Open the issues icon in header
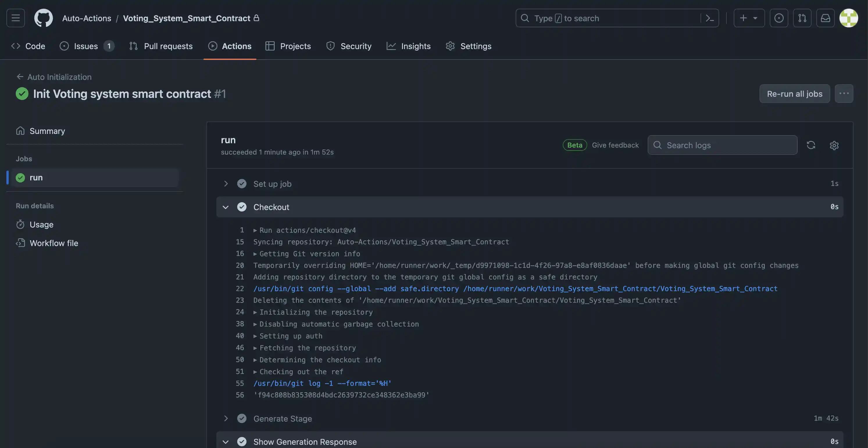This screenshot has height=448, width=868. 779,18
